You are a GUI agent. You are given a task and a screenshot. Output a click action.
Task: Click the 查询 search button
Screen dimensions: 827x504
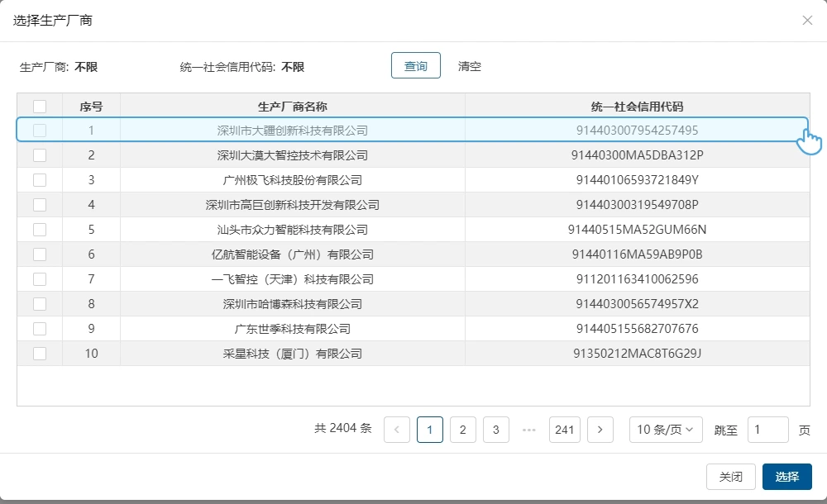416,65
